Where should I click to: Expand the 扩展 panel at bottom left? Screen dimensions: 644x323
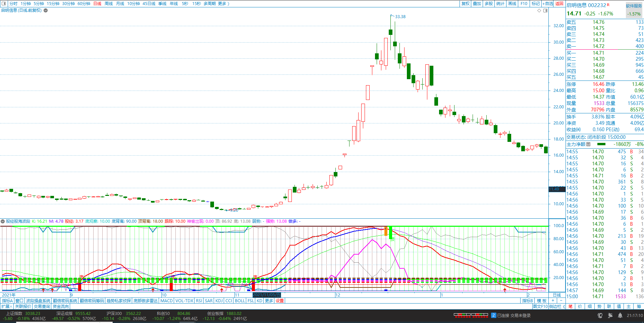6,306
